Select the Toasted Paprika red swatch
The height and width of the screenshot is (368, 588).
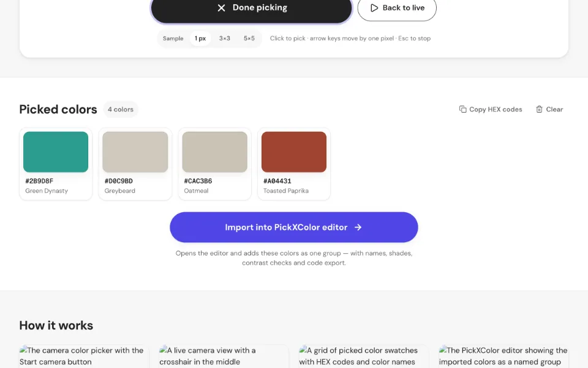(294, 152)
